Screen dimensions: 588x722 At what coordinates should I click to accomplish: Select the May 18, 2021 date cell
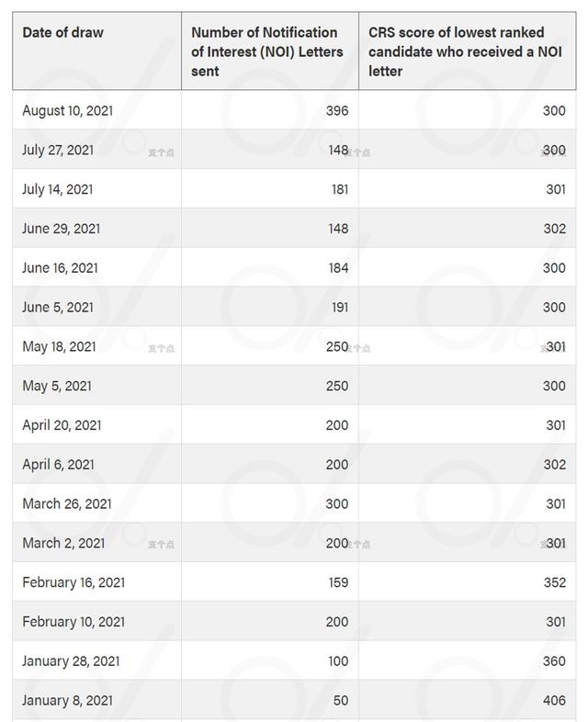coord(59,347)
